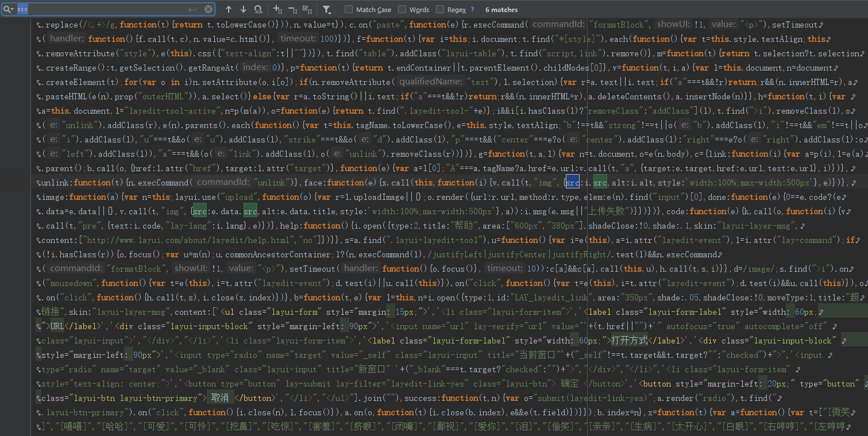Enable the Regex checkbox
Image resolution: width=868 pixels, height=436 pixels.
coord(440,9)
